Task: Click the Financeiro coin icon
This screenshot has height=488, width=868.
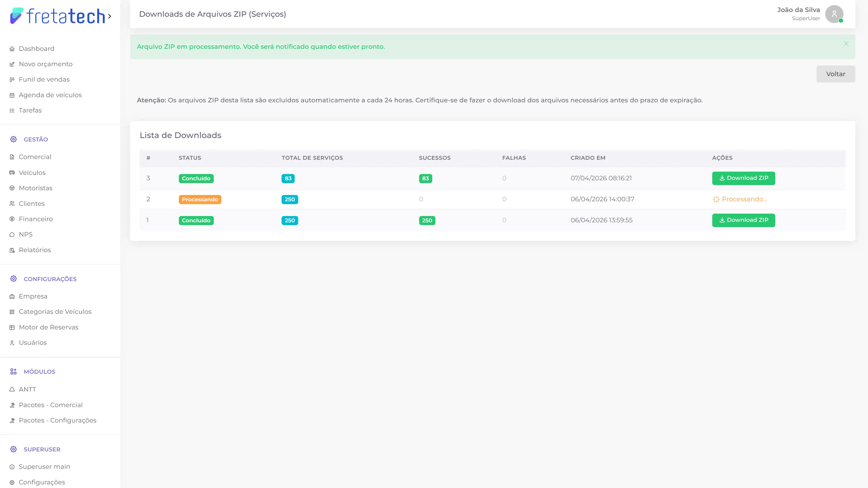Action: pyautogui.click(x=12, y=219)
